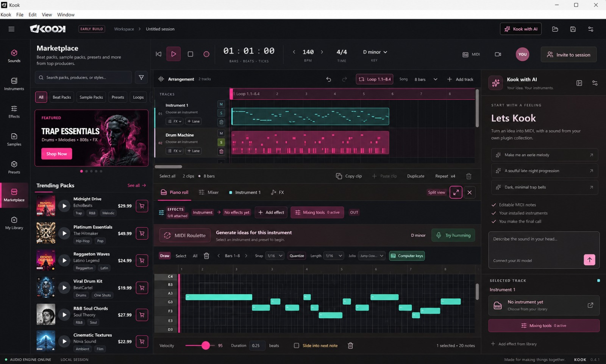Click Invite to session
The image size is (606, 364).
coord(569,54)
